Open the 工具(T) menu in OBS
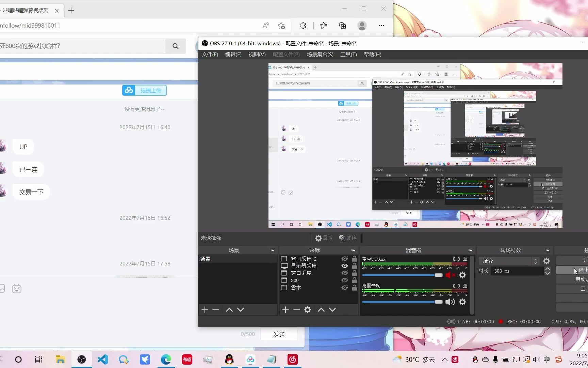 pos(349,55)
